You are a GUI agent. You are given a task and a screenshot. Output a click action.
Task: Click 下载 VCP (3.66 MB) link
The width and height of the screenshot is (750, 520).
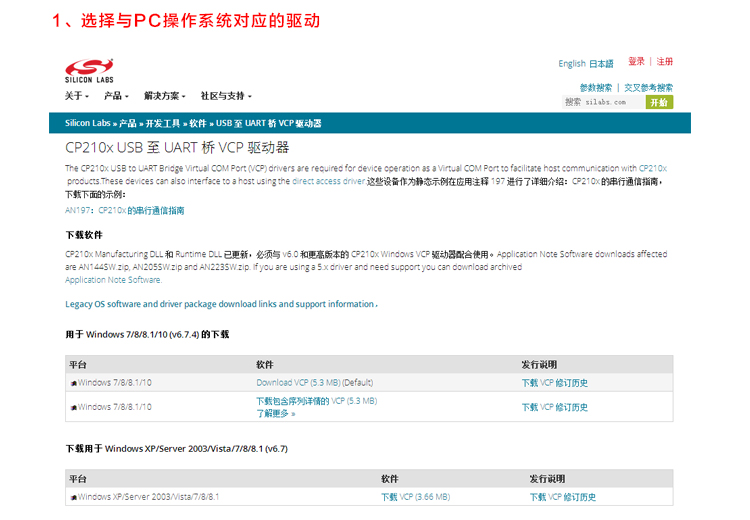tap(416, 497)
